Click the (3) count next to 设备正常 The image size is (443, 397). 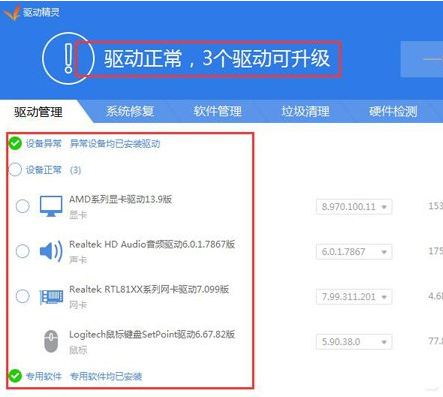tap(75, 170)
